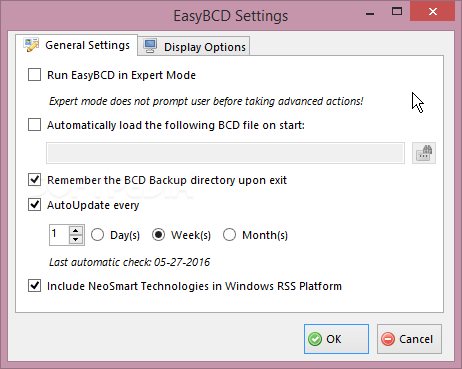Click the green checkmark icon on OK
Viewport: 462px width, 369px height.
point(315,339)
